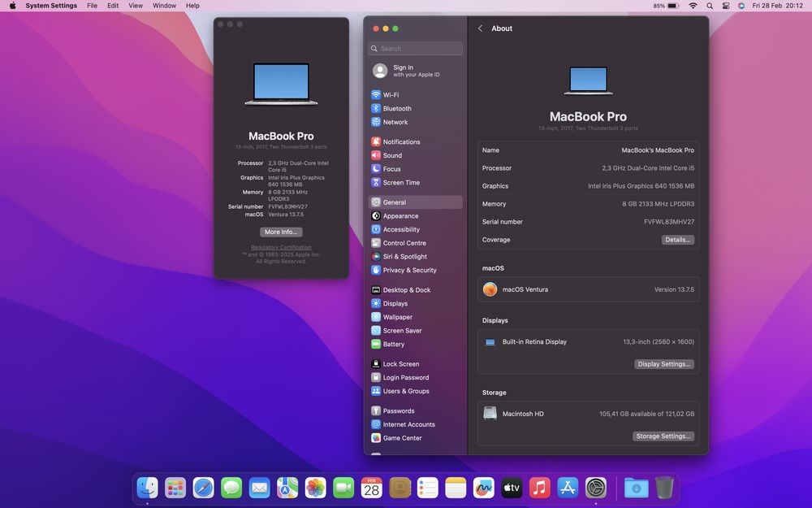Open Music from the Dock
Viewport: 812px width, 508px height.
(540, 488)
